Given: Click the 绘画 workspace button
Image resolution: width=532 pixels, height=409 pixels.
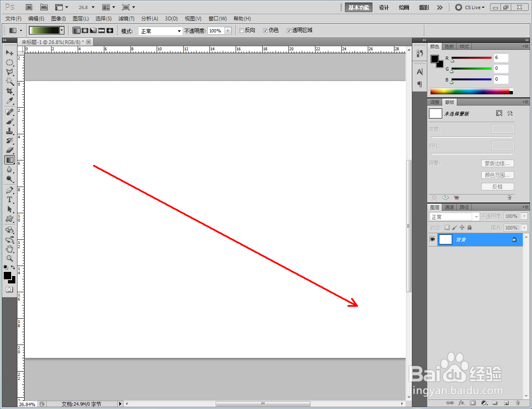Looking at the screenshot, I should [x=404, y=7].
